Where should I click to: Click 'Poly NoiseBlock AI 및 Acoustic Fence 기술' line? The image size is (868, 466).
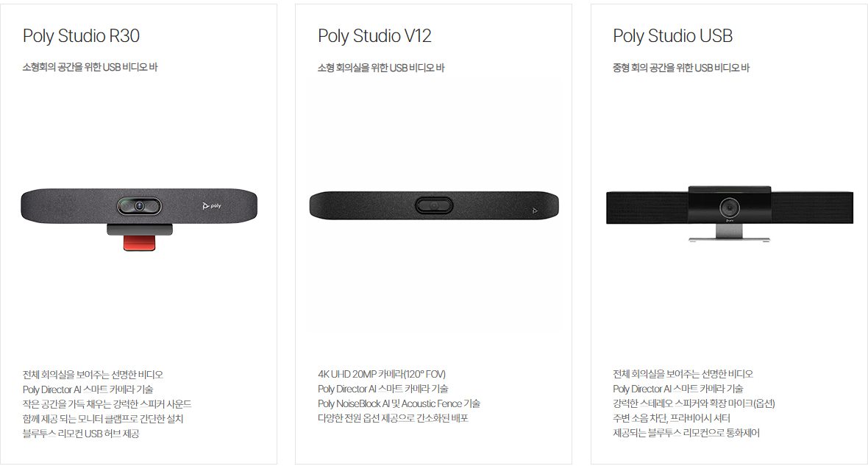399,403
